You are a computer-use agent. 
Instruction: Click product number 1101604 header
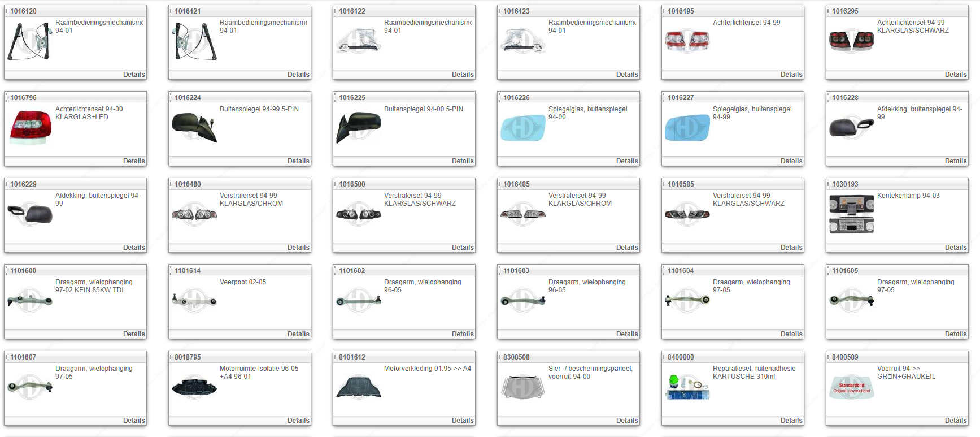pyautogui.click(x=681, y=271)
